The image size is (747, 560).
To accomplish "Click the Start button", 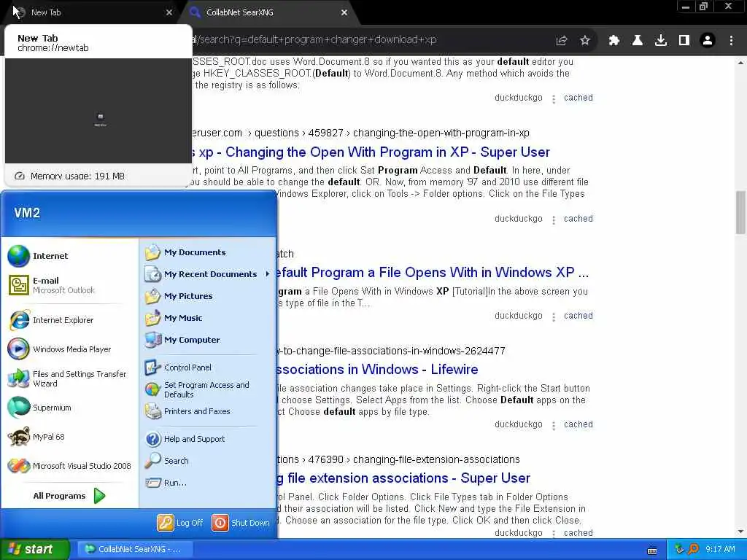I will point(35,549).
